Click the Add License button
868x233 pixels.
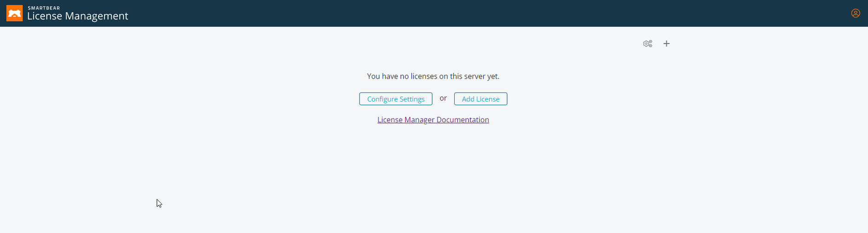point(480,99)
